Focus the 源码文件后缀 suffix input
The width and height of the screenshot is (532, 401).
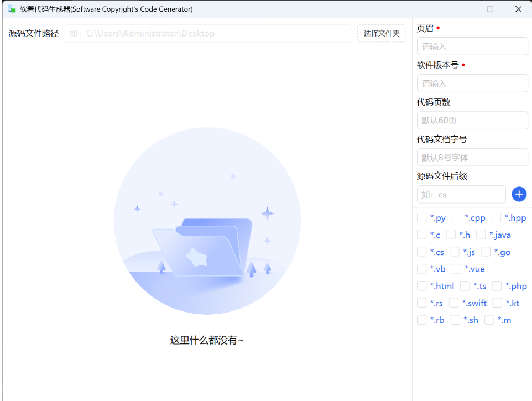click(461, 195)
